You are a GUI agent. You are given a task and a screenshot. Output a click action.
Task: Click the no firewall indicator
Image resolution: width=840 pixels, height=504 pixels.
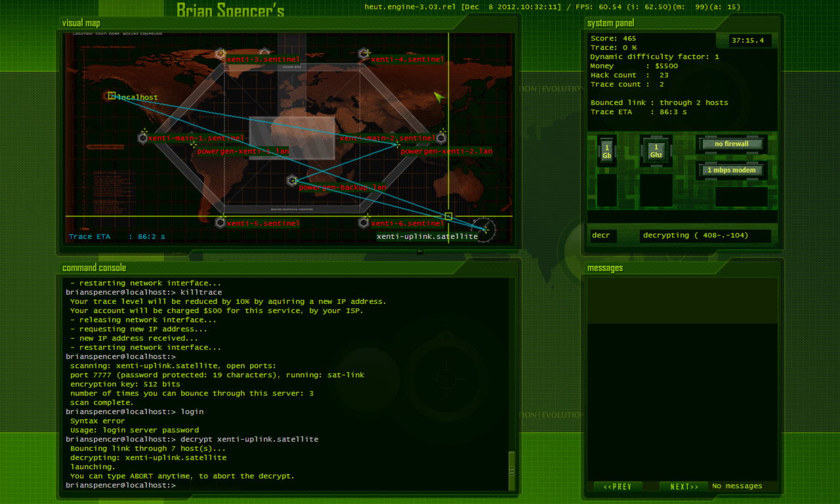[x=731, y=144]
